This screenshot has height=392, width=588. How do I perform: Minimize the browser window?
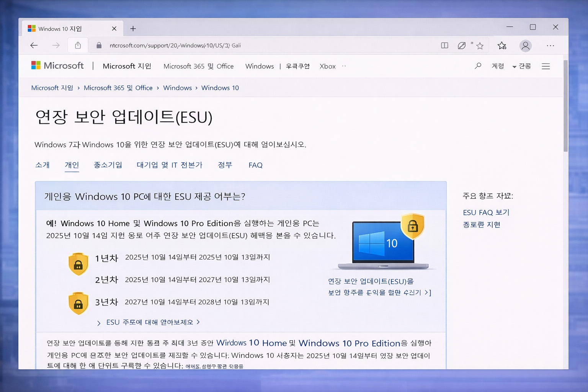[510, 27]
